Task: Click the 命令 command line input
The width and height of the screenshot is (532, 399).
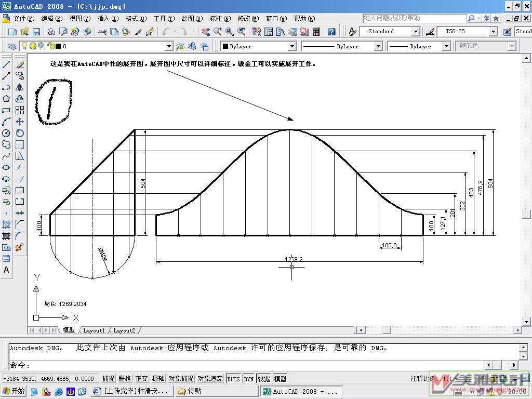Action: tap(246, 365)
